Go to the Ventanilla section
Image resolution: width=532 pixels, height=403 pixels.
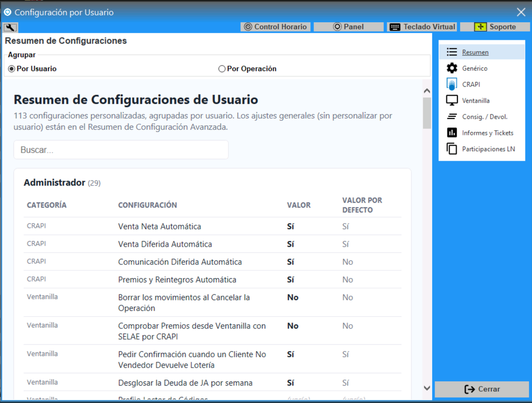(482, 100)
